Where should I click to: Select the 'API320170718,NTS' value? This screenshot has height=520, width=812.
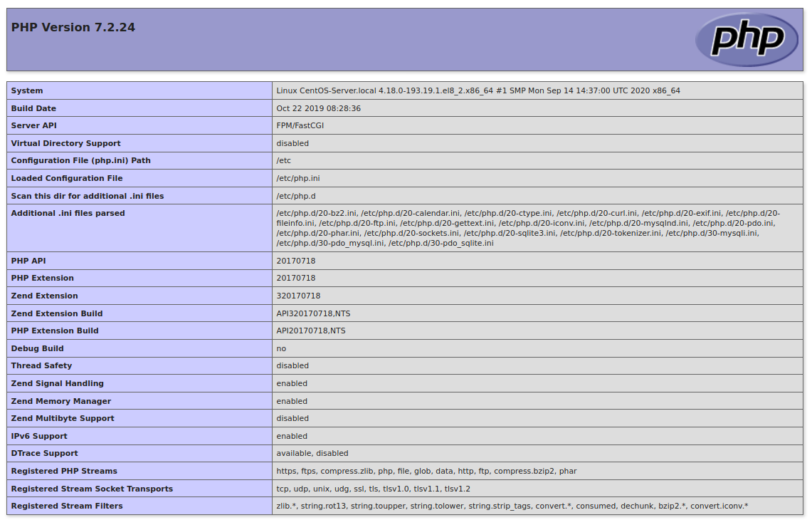point(313,313)
